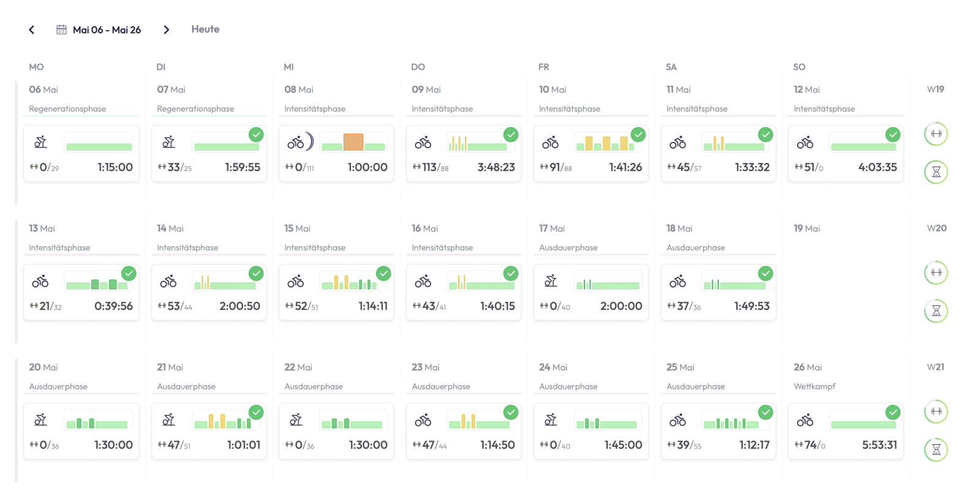Select week label W20
The width and height of the screenshot is (980, 503).
(937, 229)
